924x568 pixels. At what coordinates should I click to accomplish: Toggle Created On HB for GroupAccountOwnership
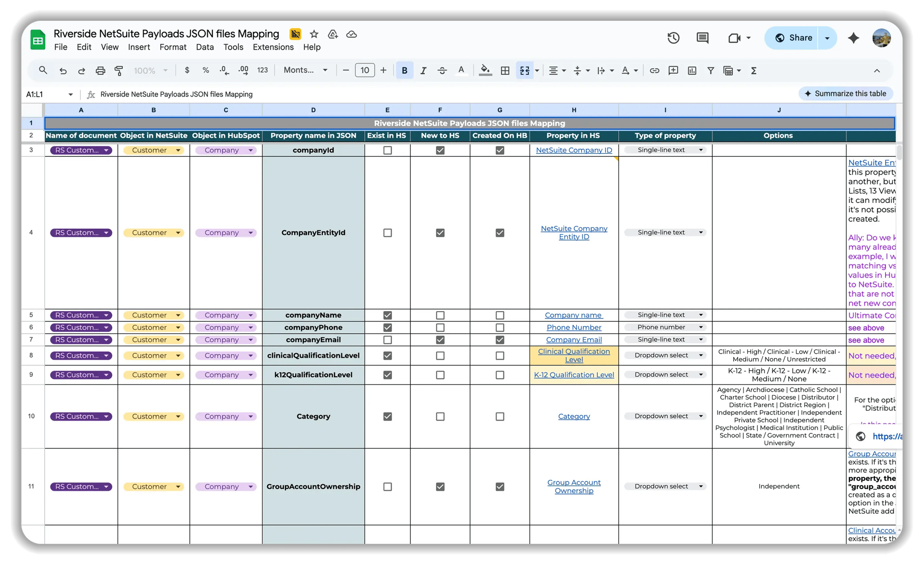(500, 487)
